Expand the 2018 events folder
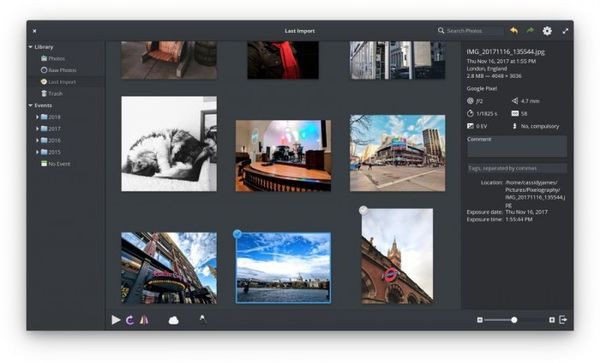This screenshot has height=363, width=600. 37,117
